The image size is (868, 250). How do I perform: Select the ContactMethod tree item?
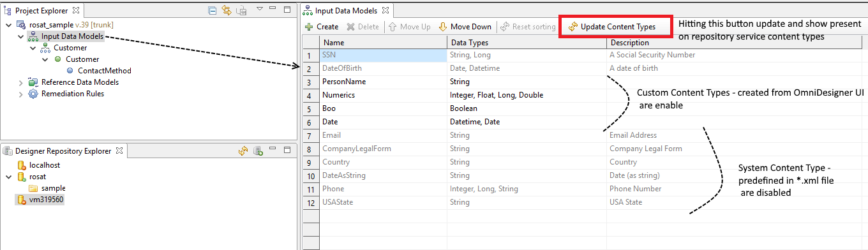104,71
